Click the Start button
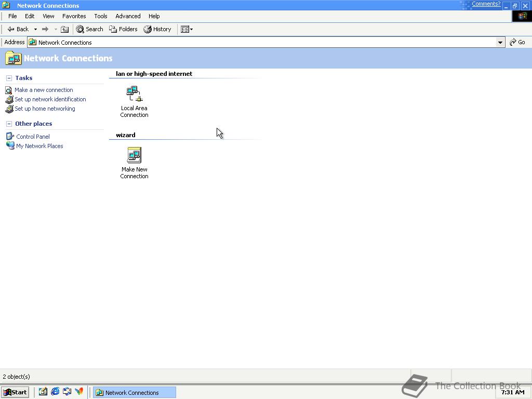This screenshot has width=532, height=399. (15, 392)
